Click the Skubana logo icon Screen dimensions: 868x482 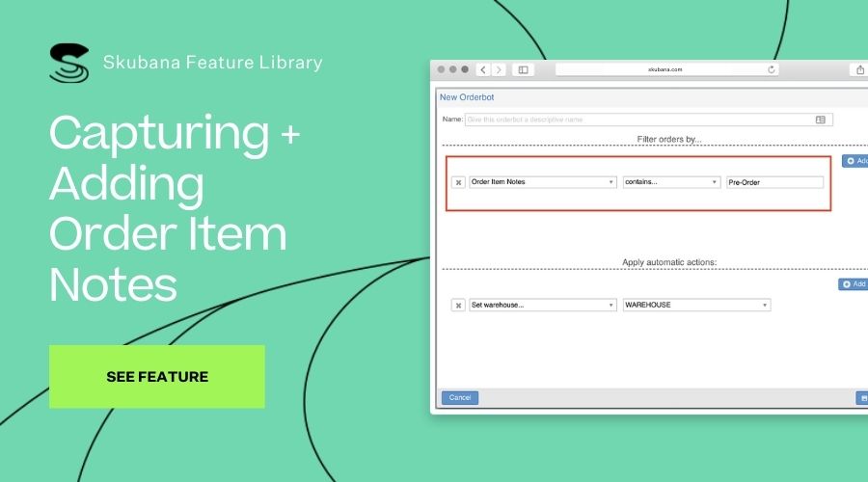pyautogui.click(x=69, y=63)
